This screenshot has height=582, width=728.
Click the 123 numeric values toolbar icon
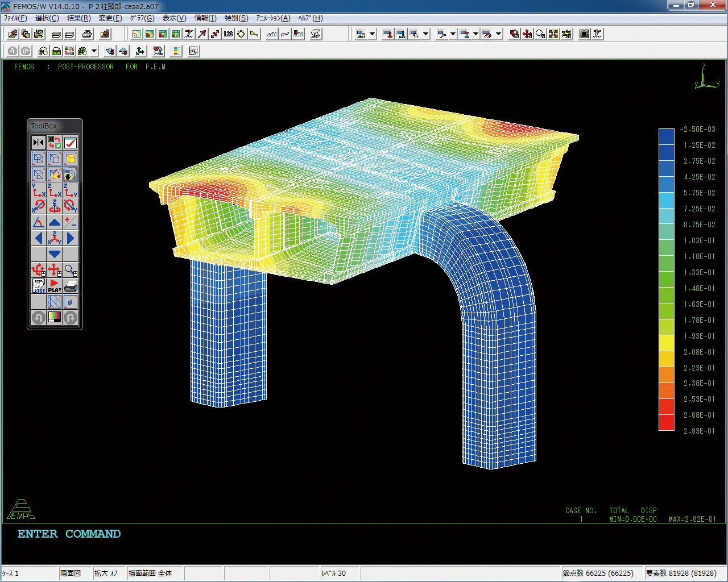228,34
